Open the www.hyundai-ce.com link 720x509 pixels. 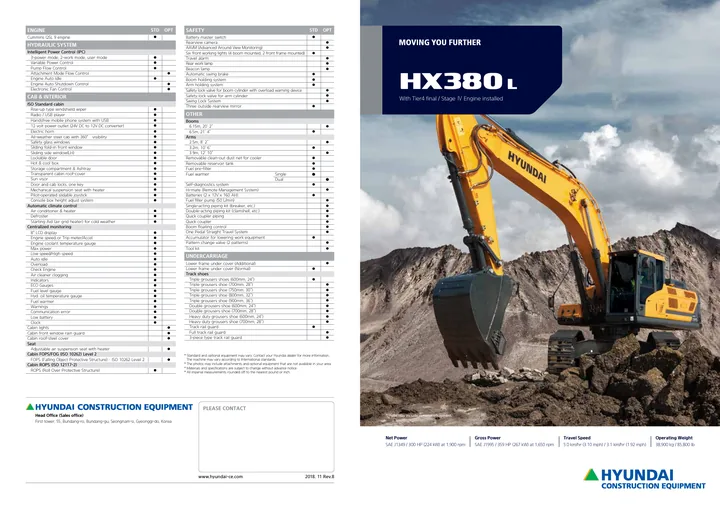(220, 476)
